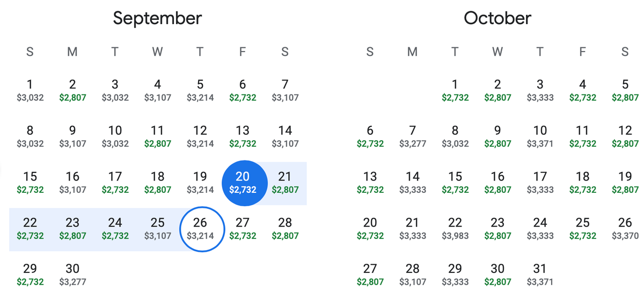
Task: Click September 9 at $3,107
Action: [x=72, y=137]
